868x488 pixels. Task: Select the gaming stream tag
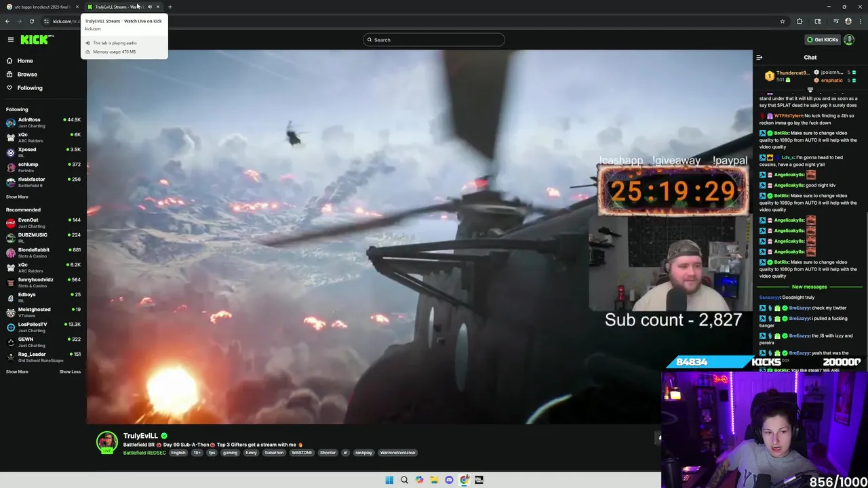[x=230, y=453]
